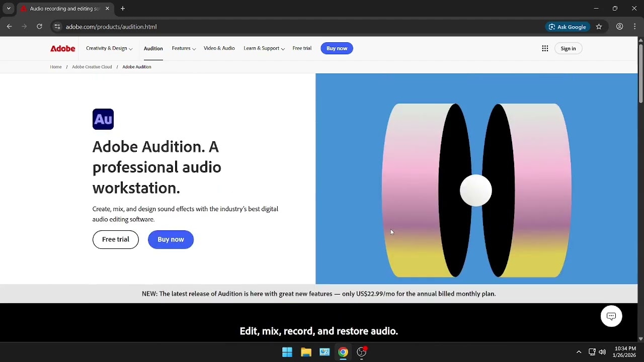Open a new tab with plus icon
644x362 pixels.
(123, 9)
